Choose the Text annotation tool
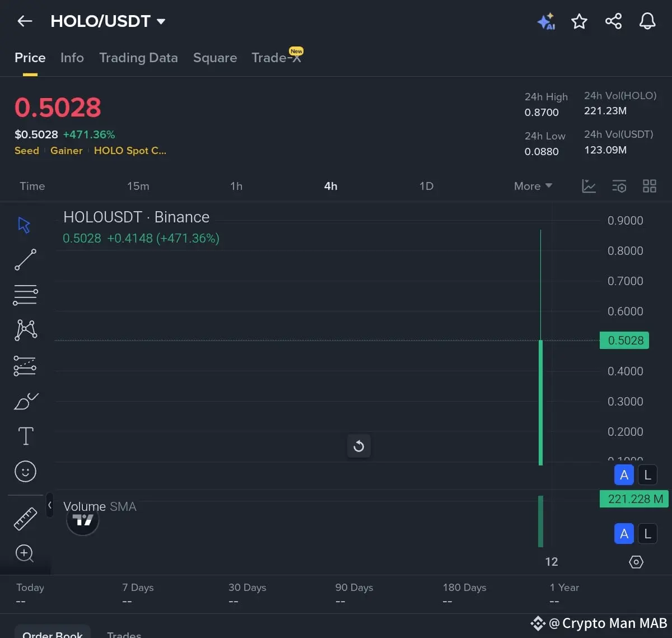The width and height of the screenshot is (672, 638). click(x=26, y=436)
